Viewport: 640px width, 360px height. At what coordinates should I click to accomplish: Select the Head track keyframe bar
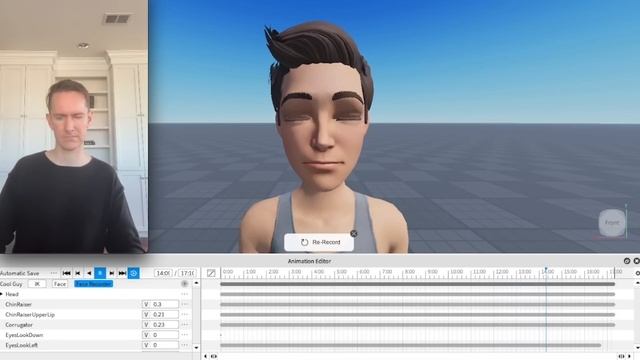tap(417, 294)
